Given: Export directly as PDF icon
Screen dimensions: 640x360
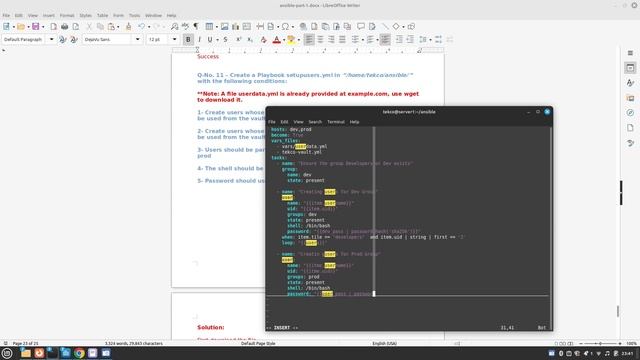Looking at the screenshot, I should click(53, 27).
